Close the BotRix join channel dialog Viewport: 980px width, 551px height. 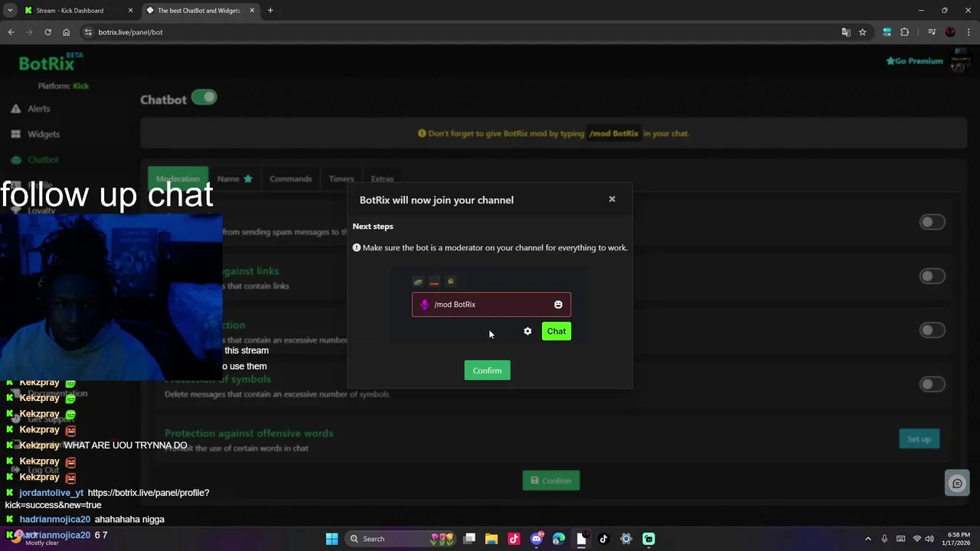(612, 199)
